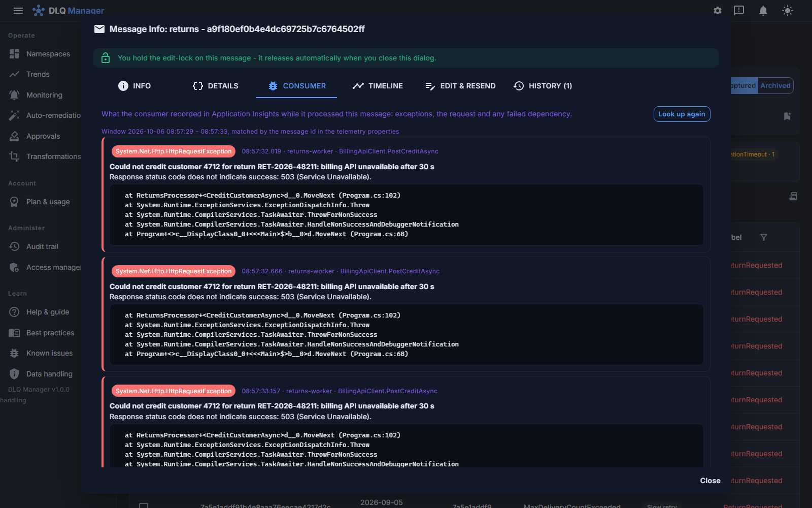The image size is (812, 508).
Task: Close the Message Info dialog
Action: coord(710,481)
